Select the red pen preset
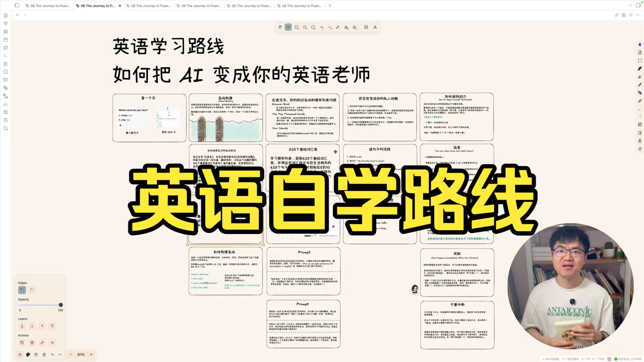Image resolution: width=644 pixels, height=362 pixels. (x=640, y=101)
